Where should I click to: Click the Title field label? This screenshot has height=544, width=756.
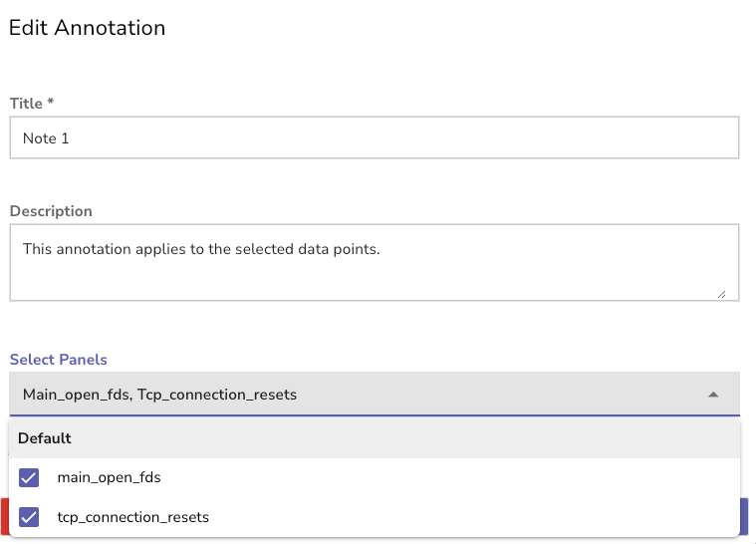click(31, 104)
